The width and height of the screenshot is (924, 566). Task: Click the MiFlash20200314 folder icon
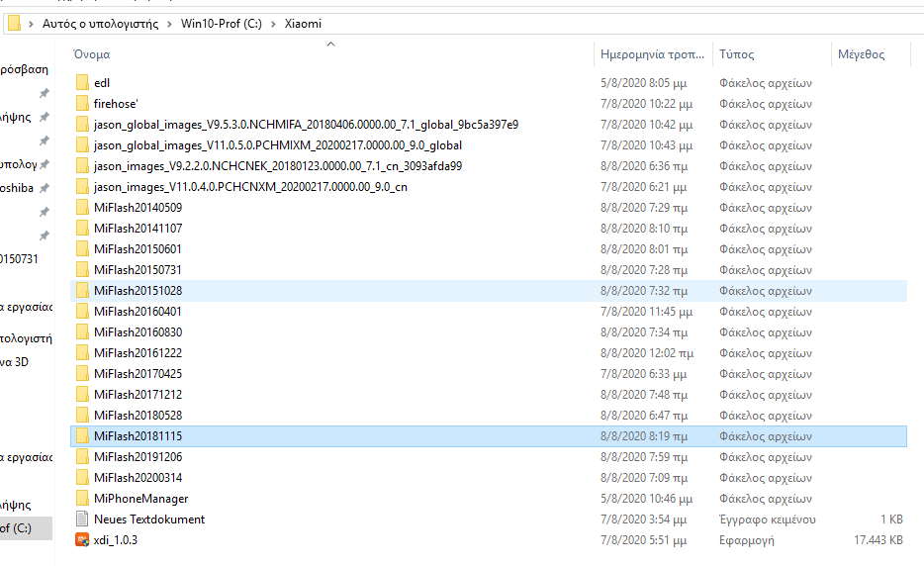pyautogui.click(x=82, y=478)
